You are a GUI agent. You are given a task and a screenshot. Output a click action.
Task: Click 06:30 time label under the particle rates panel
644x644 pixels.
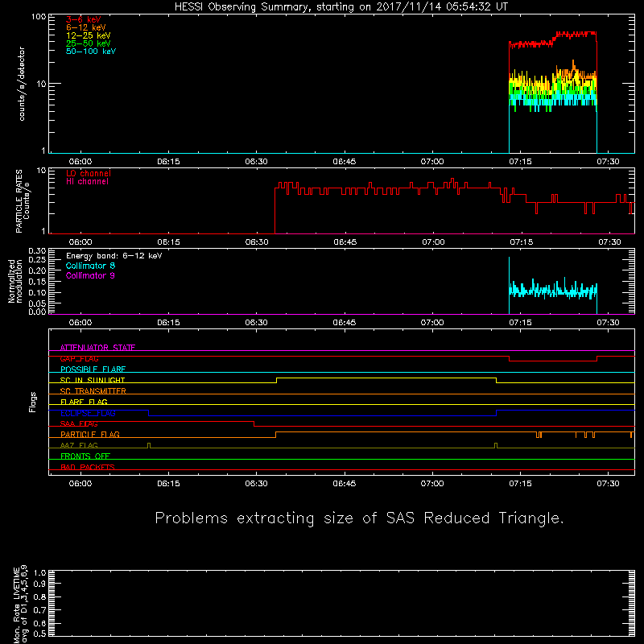[x=257, y=242]
